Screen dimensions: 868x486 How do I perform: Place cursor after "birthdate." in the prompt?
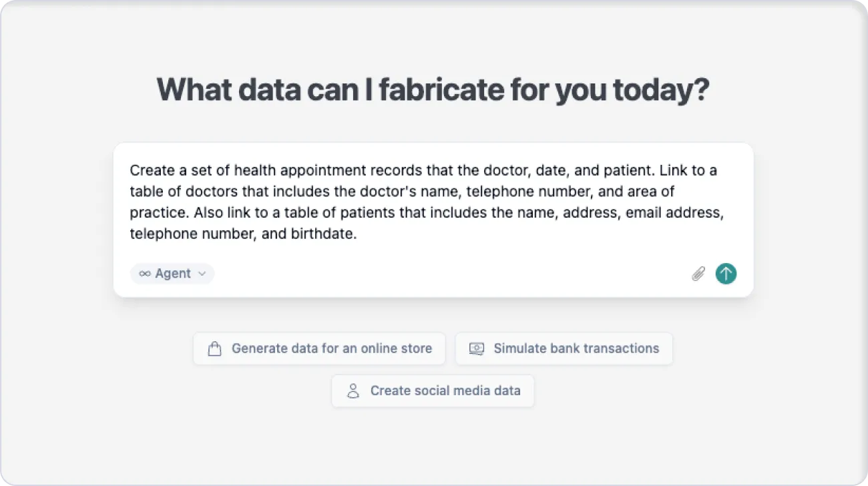[x=358, y=234]
